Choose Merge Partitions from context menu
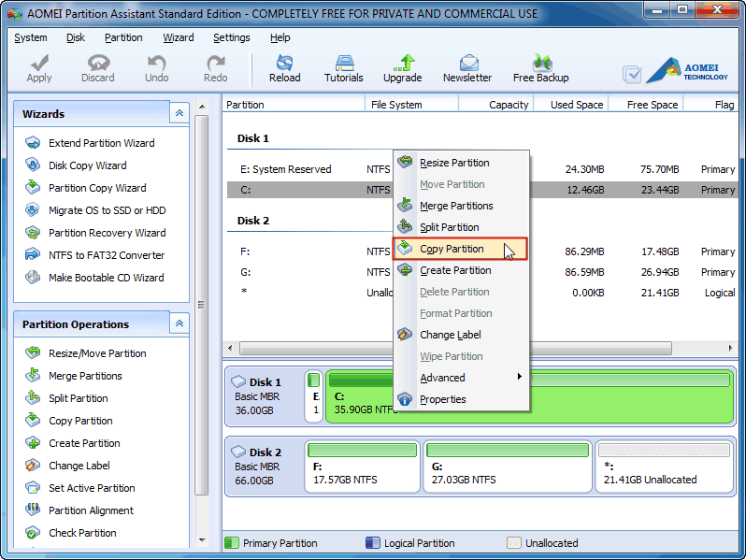Viewport: 746px width, 560px height. coord(462,206)
